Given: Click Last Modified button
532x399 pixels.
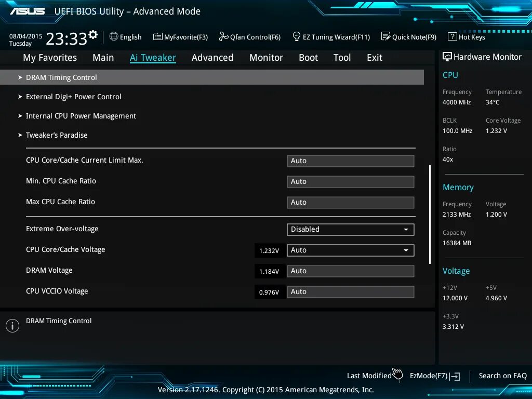Looking at the screenshot, I should coord(369,376).
